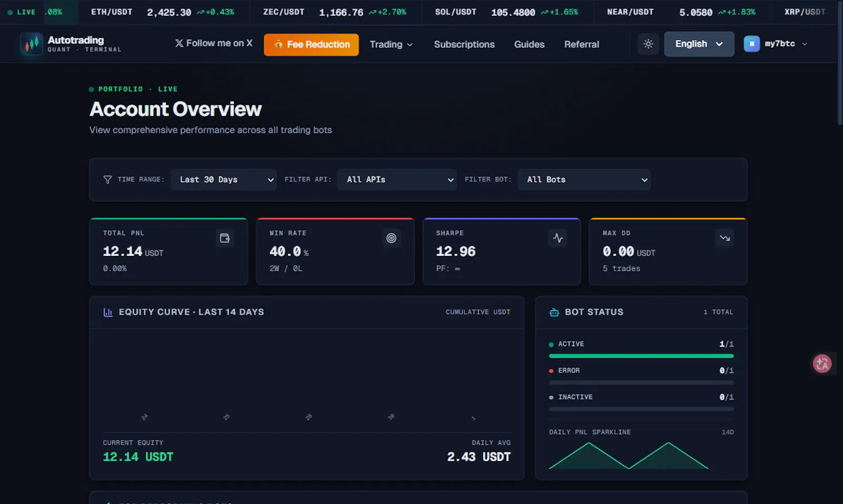843x504 pixels.
Task: Click the X logo icon in header
Action: 179,43
